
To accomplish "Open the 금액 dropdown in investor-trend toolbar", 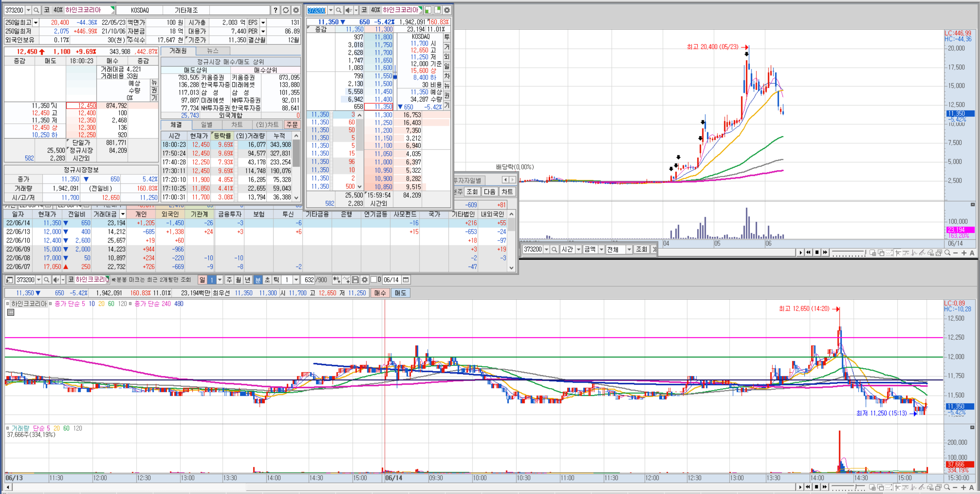I will point(601,249).
